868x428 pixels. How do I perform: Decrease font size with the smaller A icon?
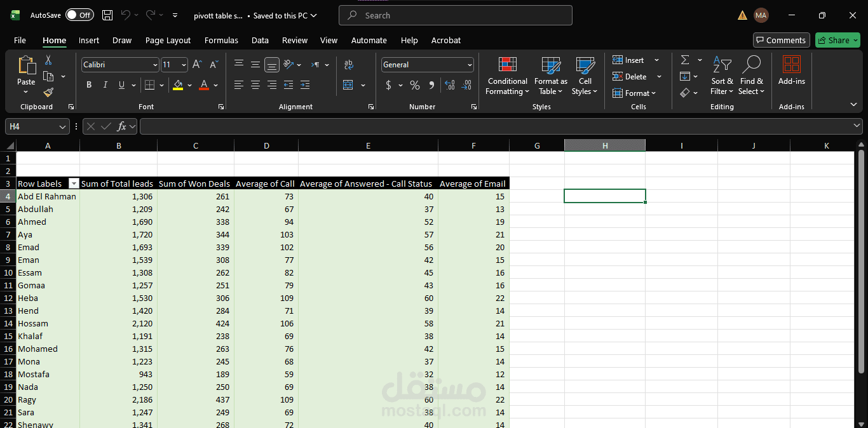(214, 65)
